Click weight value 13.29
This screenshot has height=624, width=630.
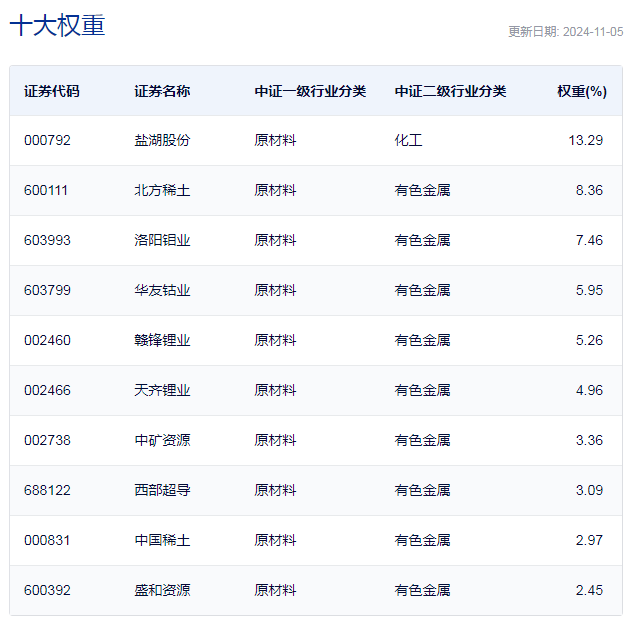click(585, 140)
